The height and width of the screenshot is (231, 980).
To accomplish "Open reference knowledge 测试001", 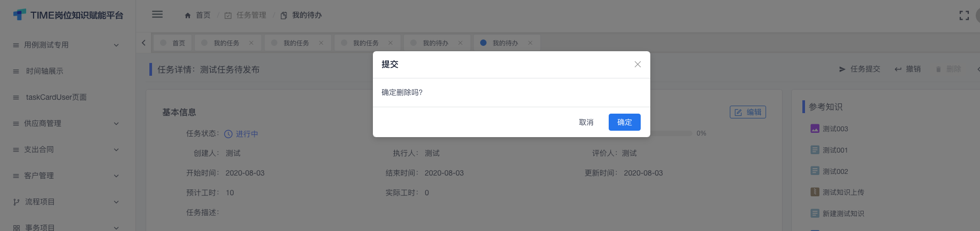I will point(835,150).
